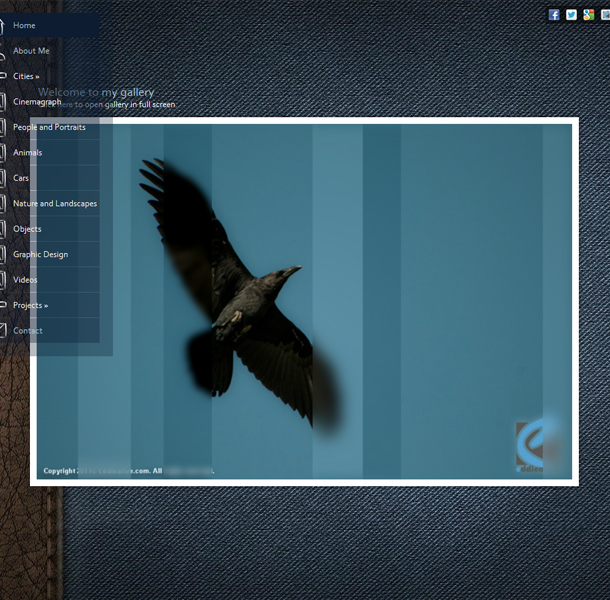Open the Facebook social icon
This screenshot has height=600, width=610.
pyautogui.click(x=554, y=15)
